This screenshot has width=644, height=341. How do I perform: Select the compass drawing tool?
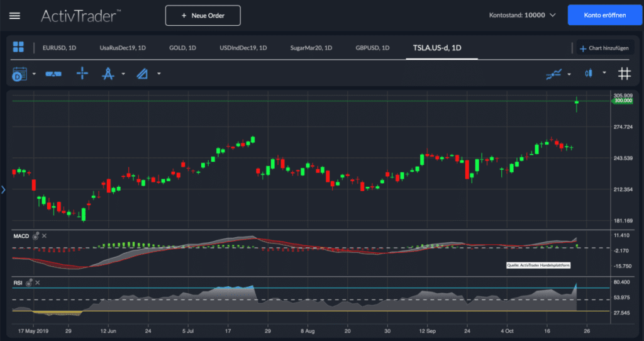pyautogui.click(x=108, y=74)
